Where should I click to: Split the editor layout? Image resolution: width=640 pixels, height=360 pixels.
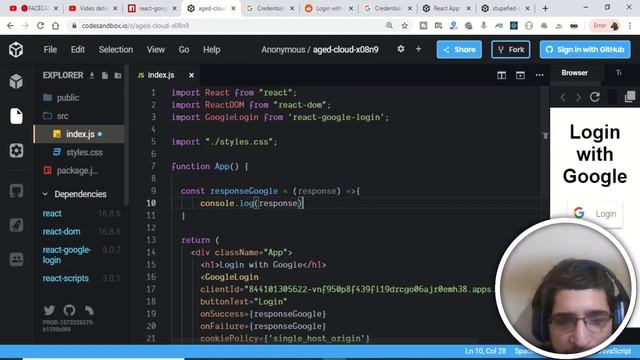(x=502, y=76)
